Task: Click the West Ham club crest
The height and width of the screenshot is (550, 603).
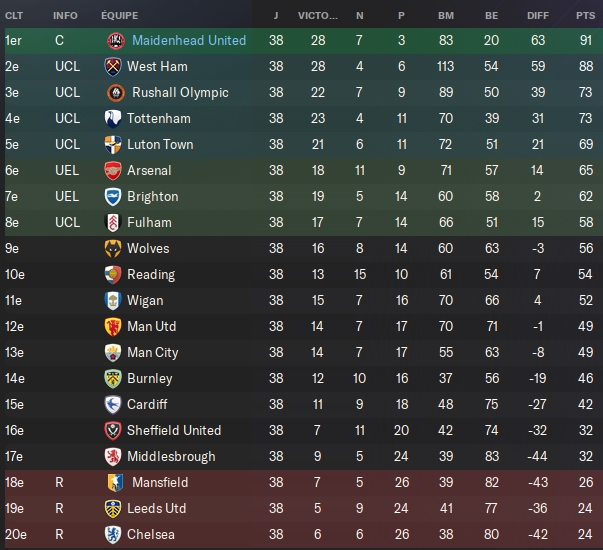Action: [114, 67]
